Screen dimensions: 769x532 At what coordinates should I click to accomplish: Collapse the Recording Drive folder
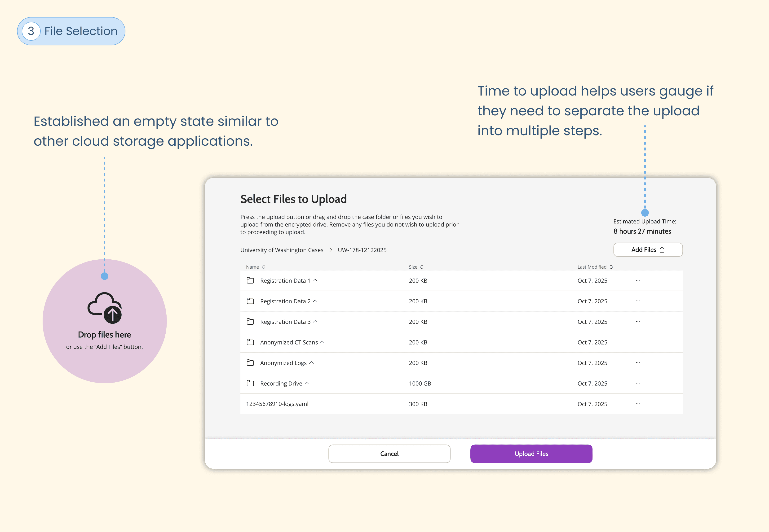pyautogui.click(x=307, y=383)
